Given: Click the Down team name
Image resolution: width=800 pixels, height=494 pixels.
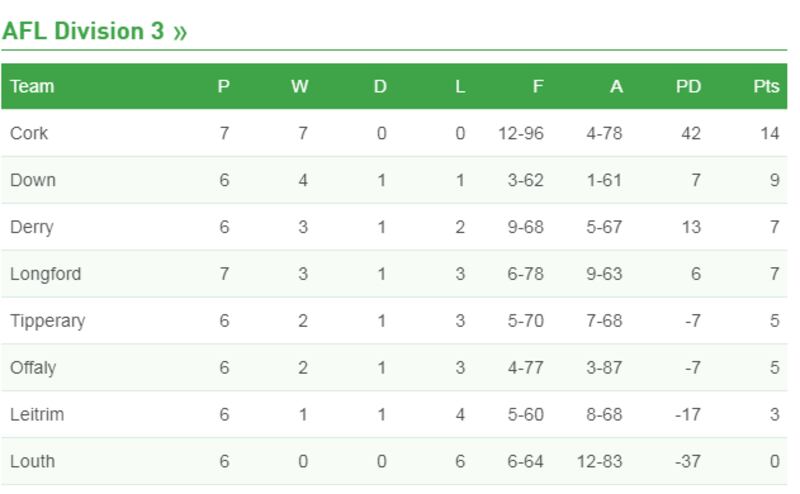Looking at the screenshot, I should coord(33,180).
